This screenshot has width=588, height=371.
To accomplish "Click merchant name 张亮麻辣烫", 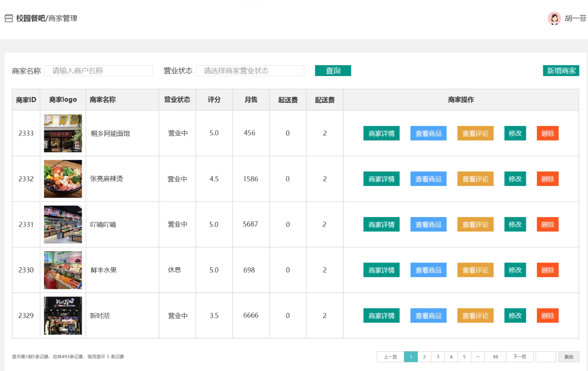I will click(x=106, y=179).
